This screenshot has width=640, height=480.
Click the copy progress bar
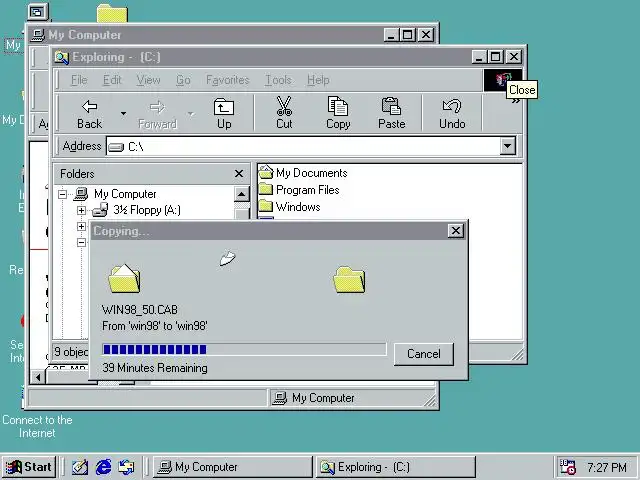coord(244,349)
